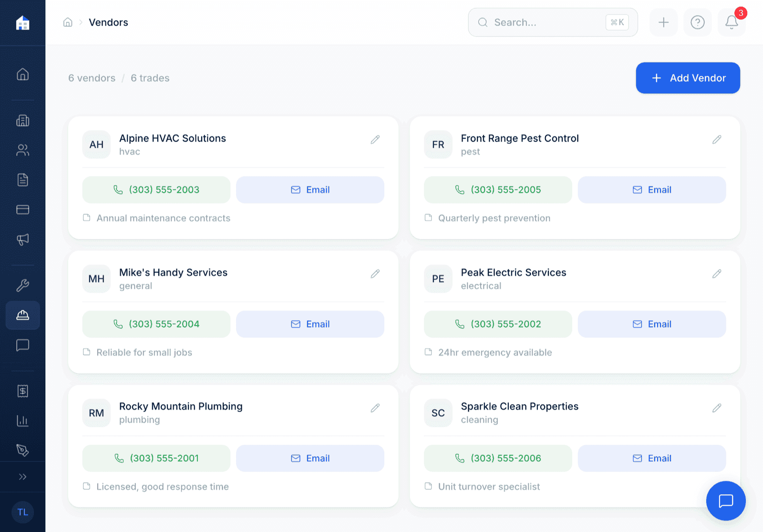Select the Leases document icon in sidebar
This screenshot has height=532, width=763.
tap(22, 180)
